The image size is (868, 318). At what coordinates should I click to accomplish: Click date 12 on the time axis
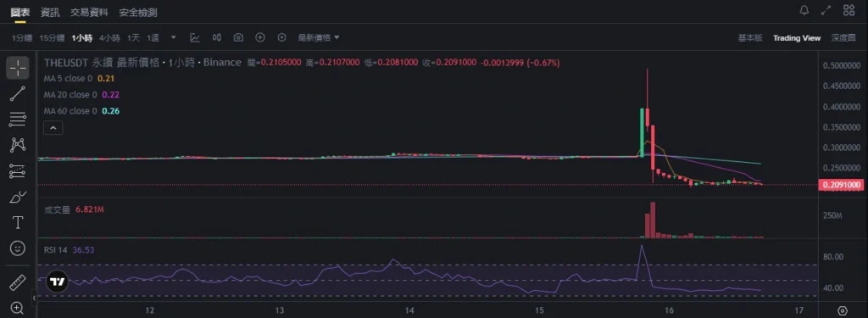pyautogui.click(x=149, y=310)
